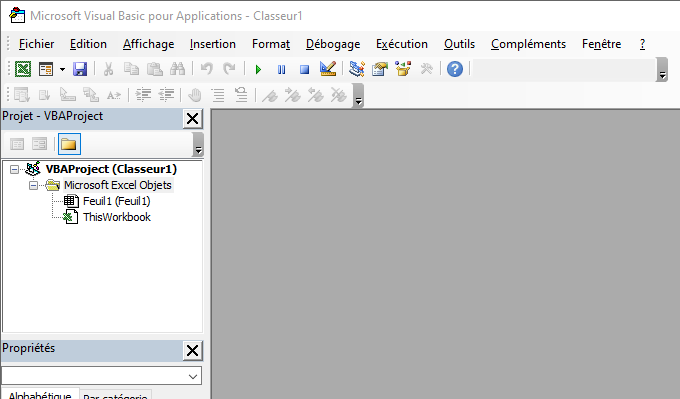Close the Propriétés pane
Viewport: 680px width, 399px height.
pos(193,351)
